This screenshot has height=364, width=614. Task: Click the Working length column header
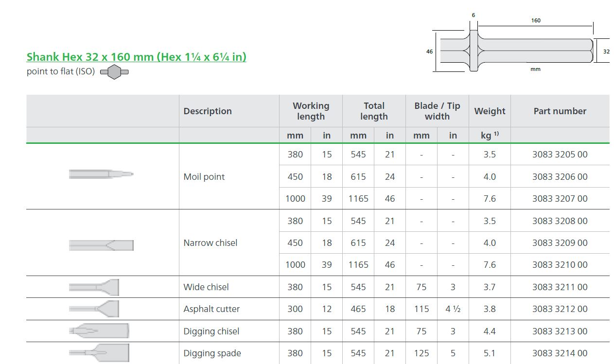(x=311, y=111)
